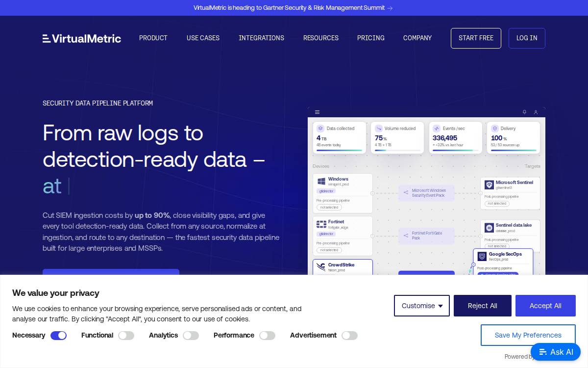This screenshot has width=588, height=368.
Task: Click the Volume reduced progress bar
Action: tap(397, 151)
